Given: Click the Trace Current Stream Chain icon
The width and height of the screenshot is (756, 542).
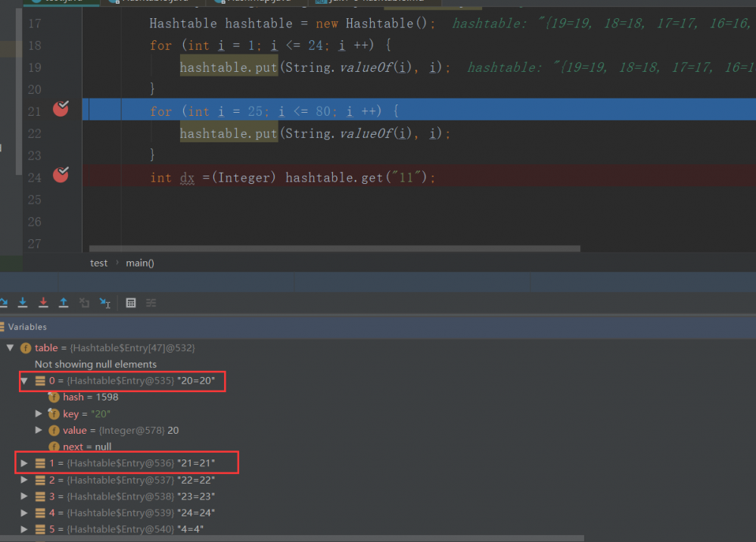Looking at the screenshot, I should coord(151,303).
